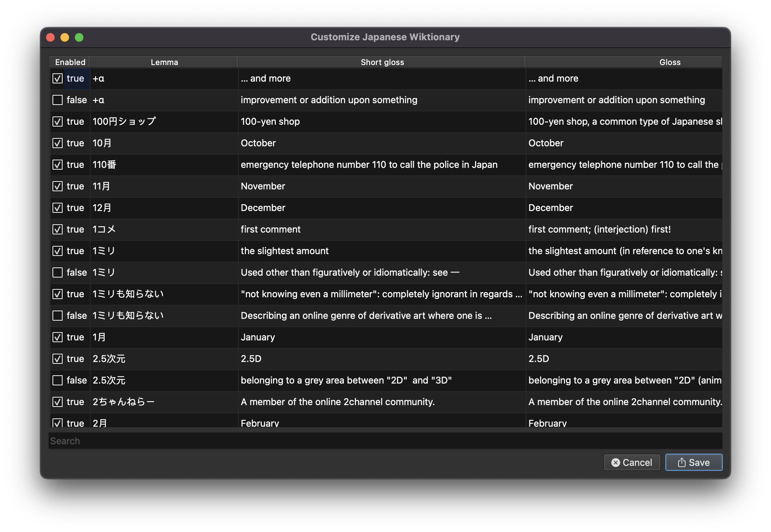Click the X icon inside Cancel button

point(615,463)
